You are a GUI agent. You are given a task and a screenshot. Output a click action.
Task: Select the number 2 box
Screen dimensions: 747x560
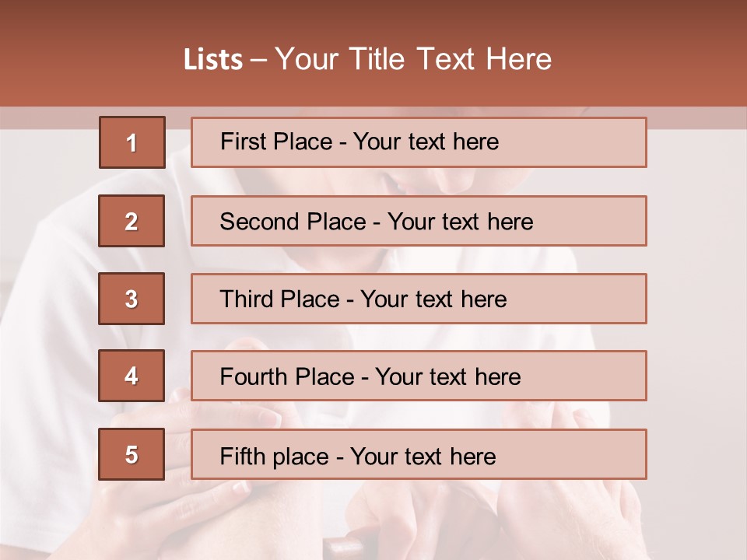132,221
